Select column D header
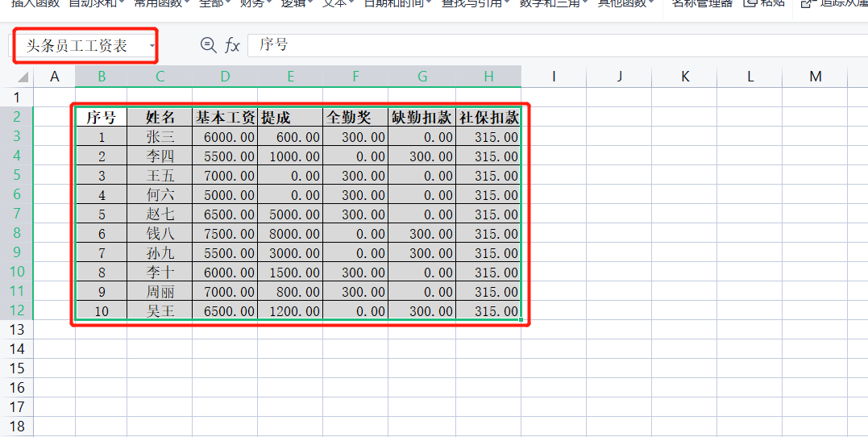This screenshot has height=437, width=868. (x=225, y=77)
